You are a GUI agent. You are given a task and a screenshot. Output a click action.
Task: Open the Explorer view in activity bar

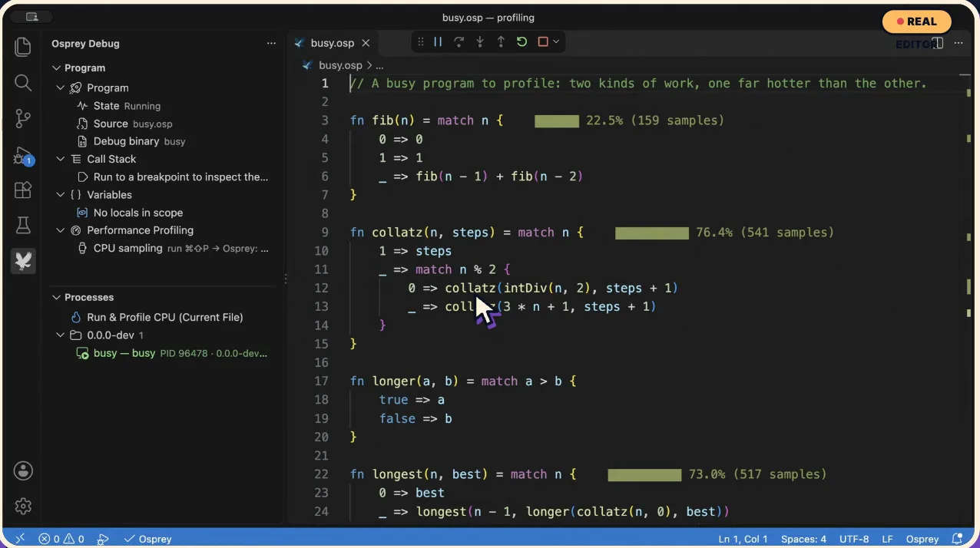23,47
